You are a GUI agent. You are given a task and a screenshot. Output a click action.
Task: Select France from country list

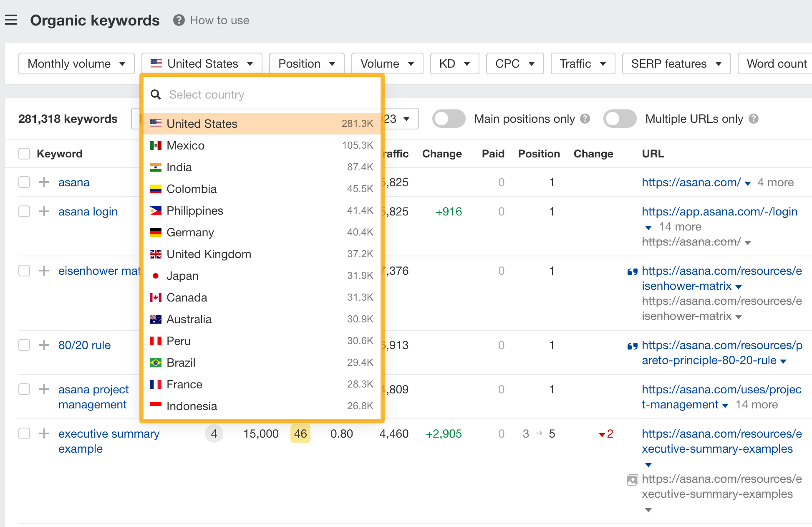[262, 385]
